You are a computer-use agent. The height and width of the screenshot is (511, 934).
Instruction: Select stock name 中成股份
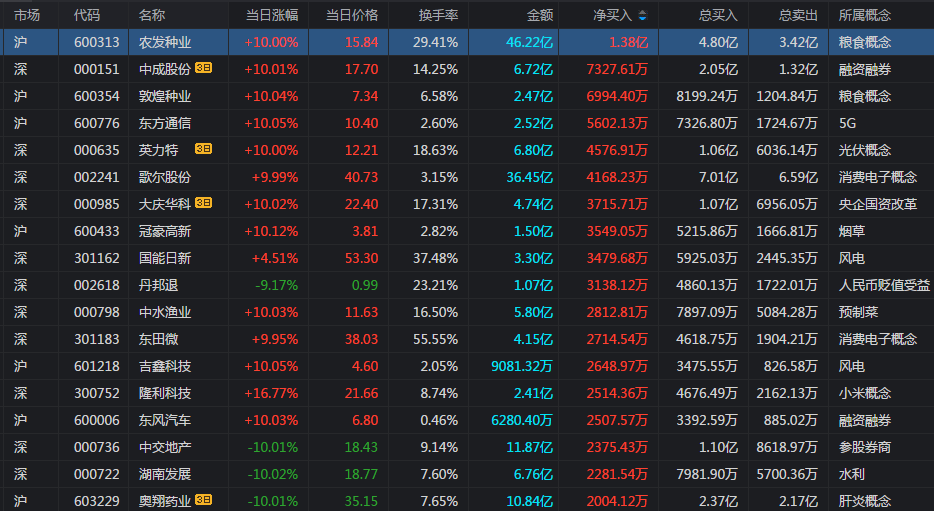[165, 69]
